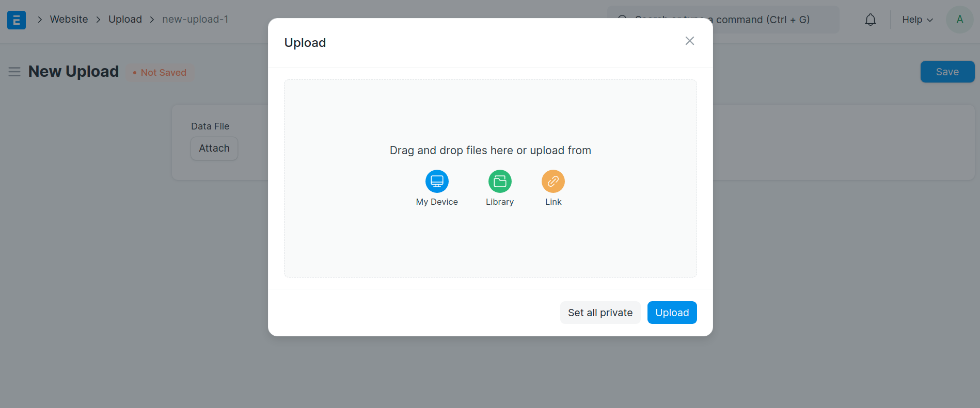980x408 pixels.
Task: Click Set all private button
Action: [x=600, y=313]
